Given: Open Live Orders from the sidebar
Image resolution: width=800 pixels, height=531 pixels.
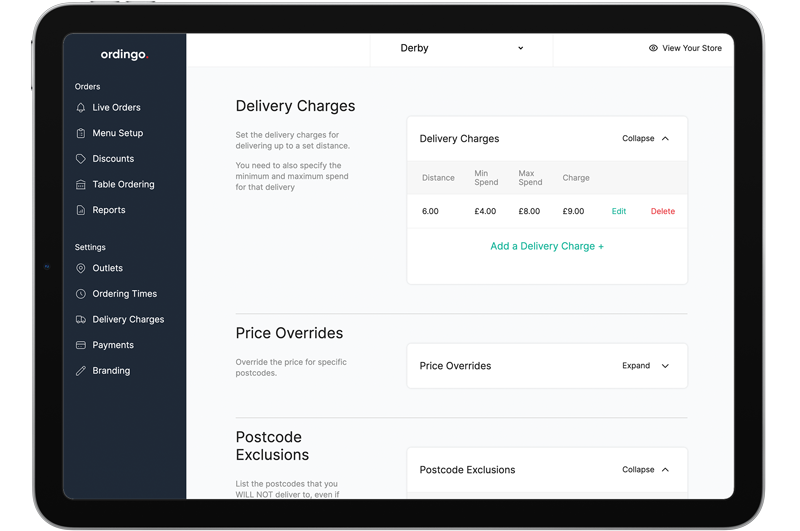Looking at the screenshot, I should tap(116, 108).
